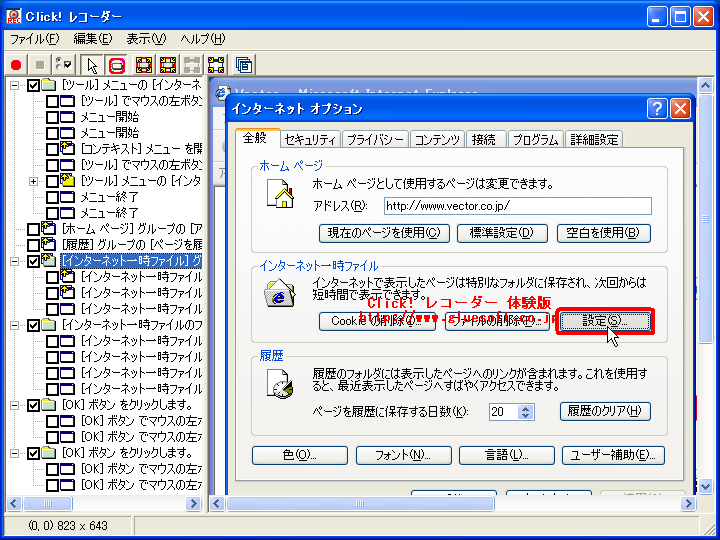Switch to the セキュリティ tab
Viewport: 720px width, 540px height.
310,140
